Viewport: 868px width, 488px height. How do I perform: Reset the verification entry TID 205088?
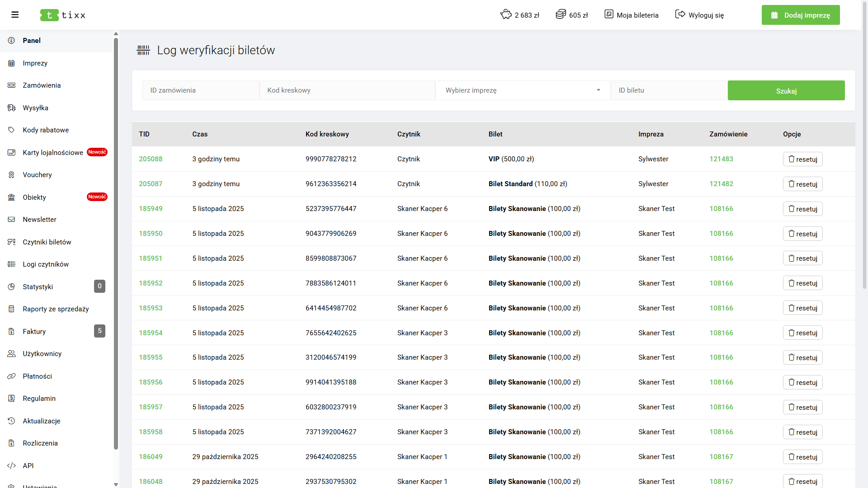click(802, 159)
